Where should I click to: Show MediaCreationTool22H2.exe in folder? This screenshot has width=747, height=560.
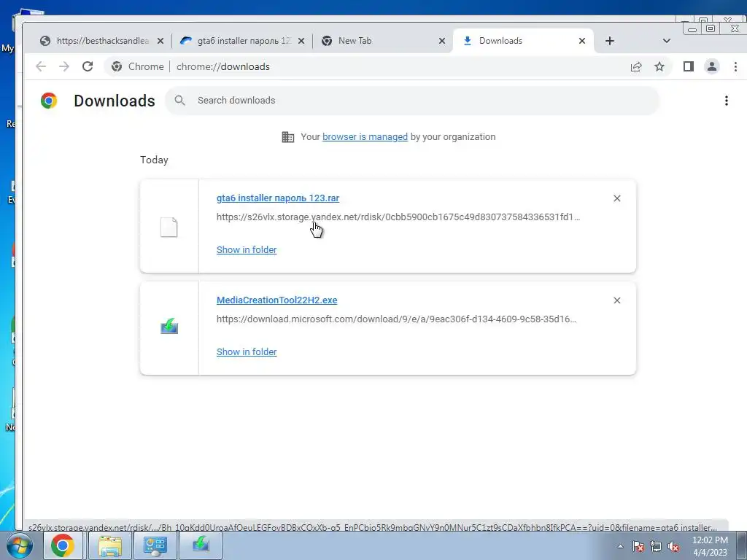247,352
